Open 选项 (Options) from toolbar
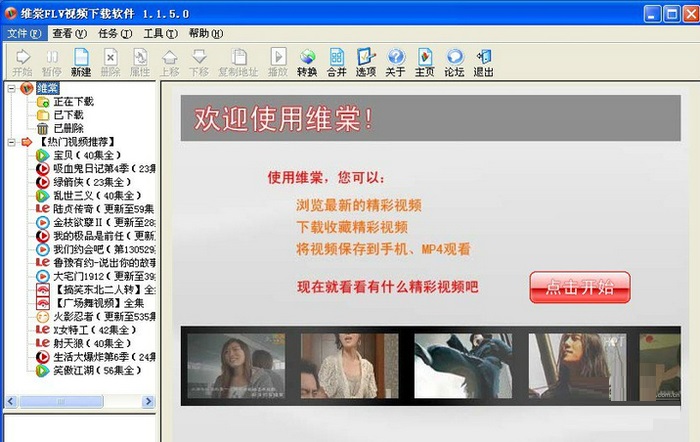 point(366,62)
